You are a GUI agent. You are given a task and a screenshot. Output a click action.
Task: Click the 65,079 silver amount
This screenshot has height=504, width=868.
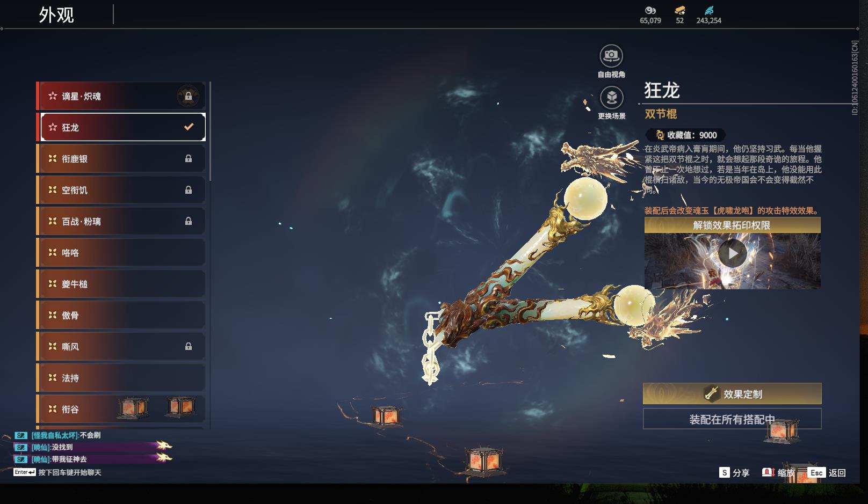(650, 20)
